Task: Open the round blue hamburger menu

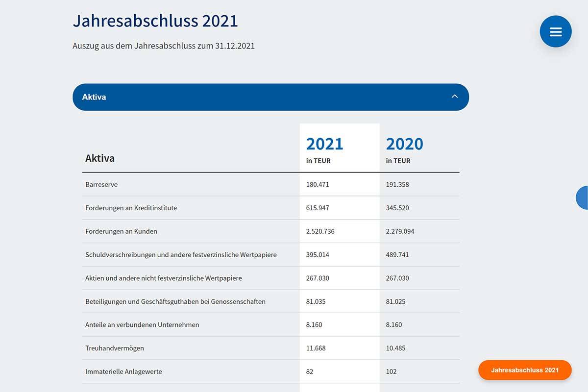Action: [556, 31]
